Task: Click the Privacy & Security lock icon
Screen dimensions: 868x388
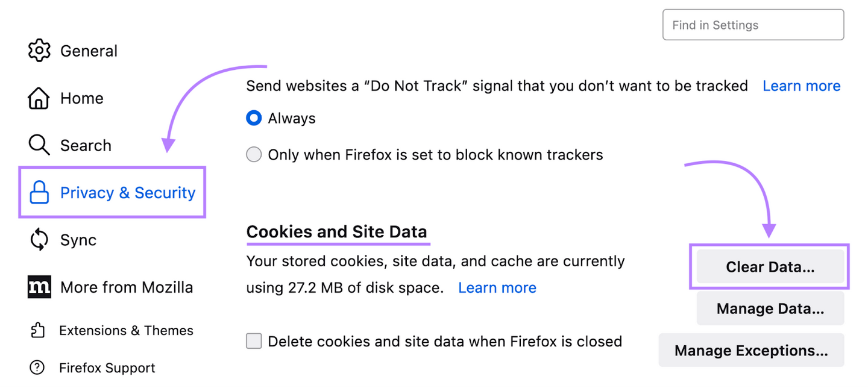Action: 39,193
